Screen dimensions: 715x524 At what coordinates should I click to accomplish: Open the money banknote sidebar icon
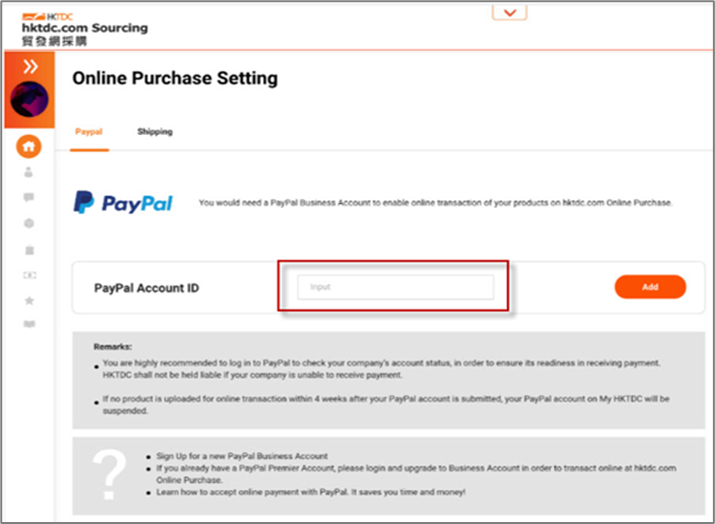pyautogui.click(x=30, y=275)
